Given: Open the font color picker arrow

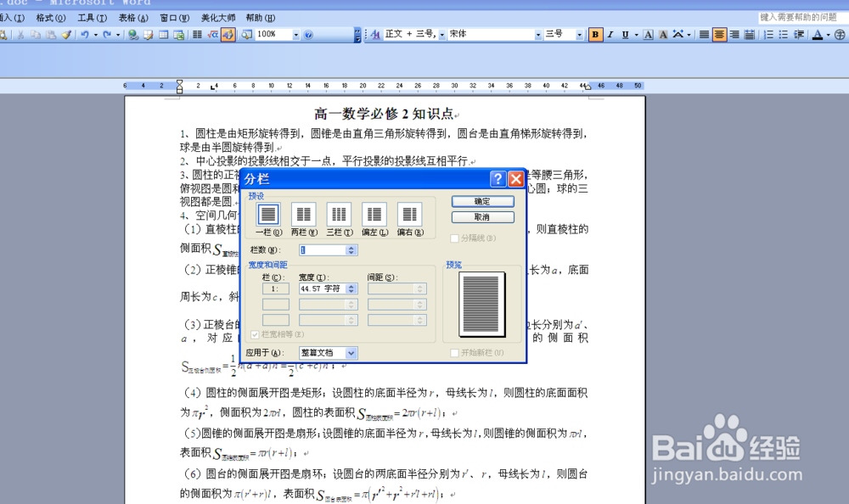Looking at the screenshot, I should [827, 35].
